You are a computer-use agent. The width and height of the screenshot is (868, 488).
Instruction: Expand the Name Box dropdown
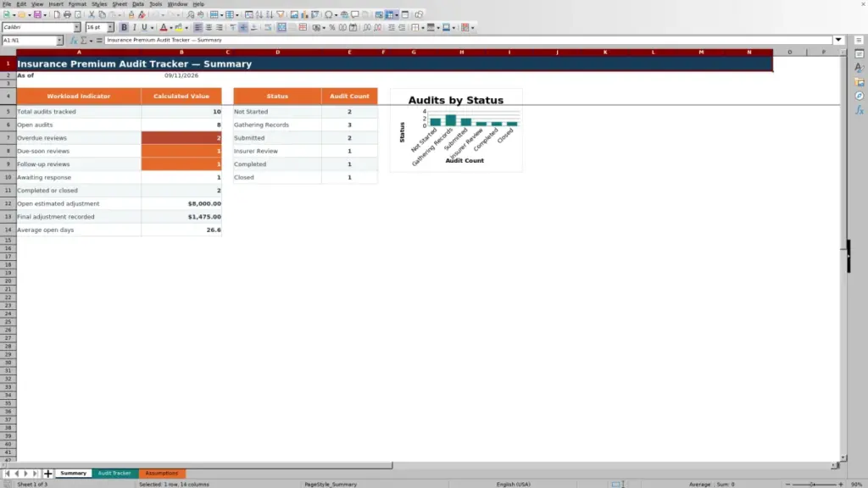coord(59,41)
